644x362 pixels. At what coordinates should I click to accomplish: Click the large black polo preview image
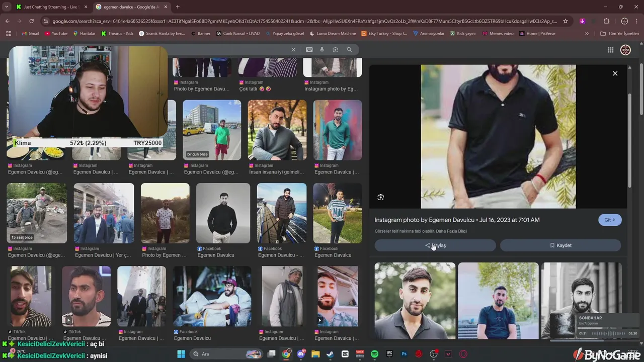[x=498, y=136]
